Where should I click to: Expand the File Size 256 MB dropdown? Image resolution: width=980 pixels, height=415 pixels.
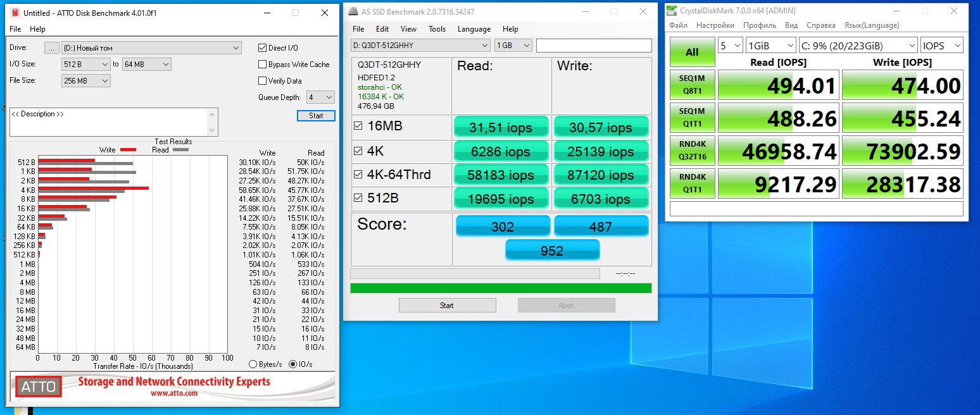pyautogui.click(x=86, y=81)
